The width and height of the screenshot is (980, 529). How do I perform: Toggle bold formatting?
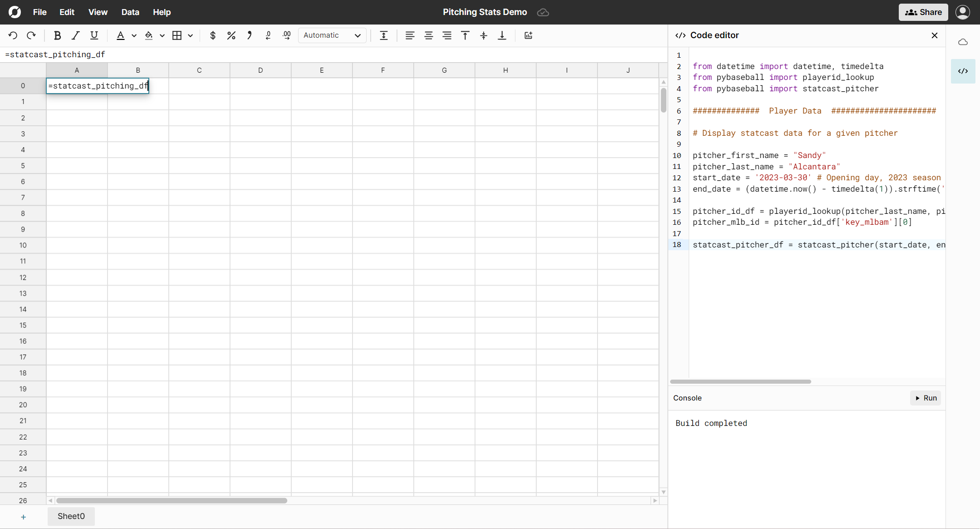[57, 35]
